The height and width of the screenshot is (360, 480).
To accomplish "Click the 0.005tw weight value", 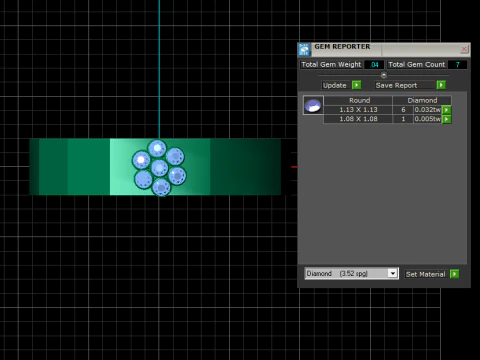I will pyautogui.click(x=428, y=119).
